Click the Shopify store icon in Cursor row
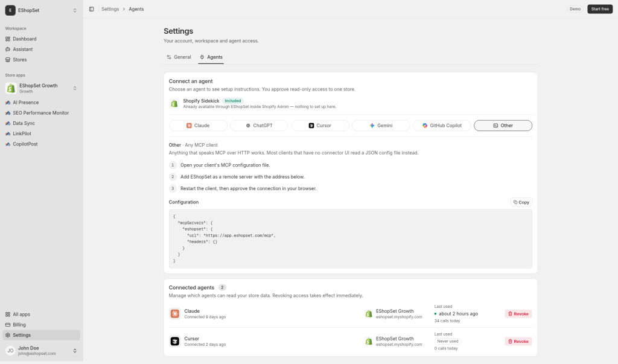This screenshot has width=618, height=364. point(369,342)
